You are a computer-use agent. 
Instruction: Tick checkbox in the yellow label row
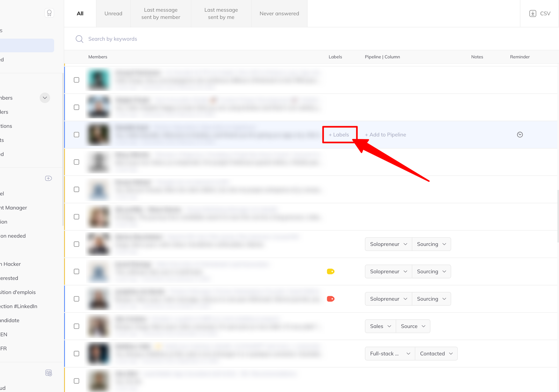tap(77, 271)
